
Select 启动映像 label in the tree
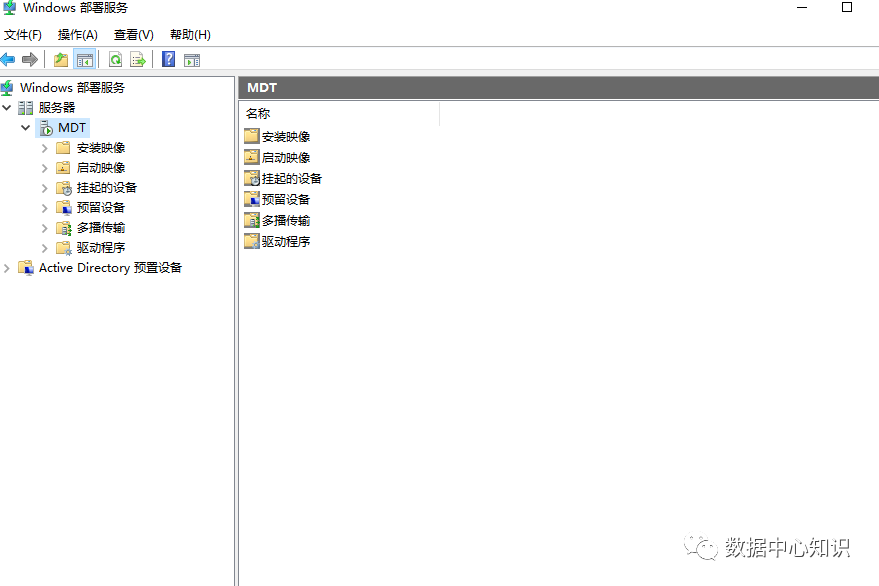coord(101,168)
